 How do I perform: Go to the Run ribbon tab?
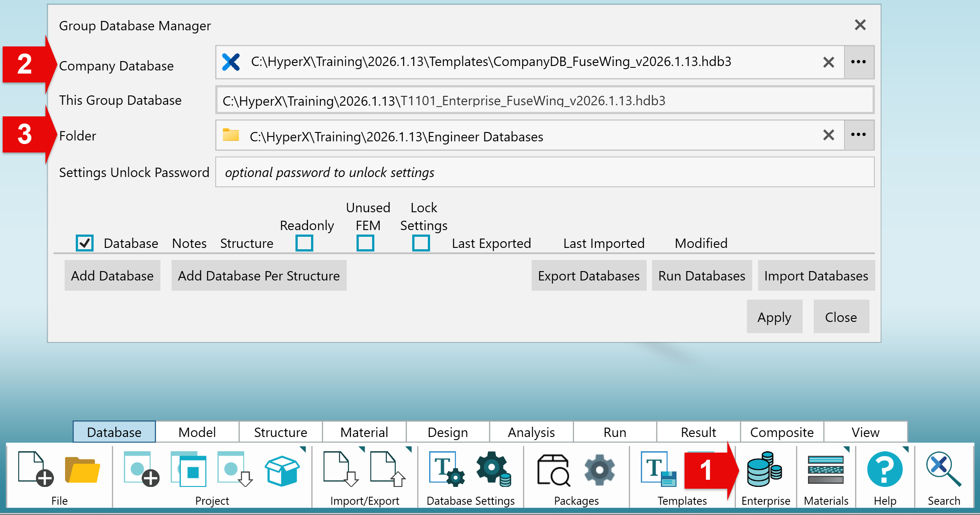coord(615,432)
